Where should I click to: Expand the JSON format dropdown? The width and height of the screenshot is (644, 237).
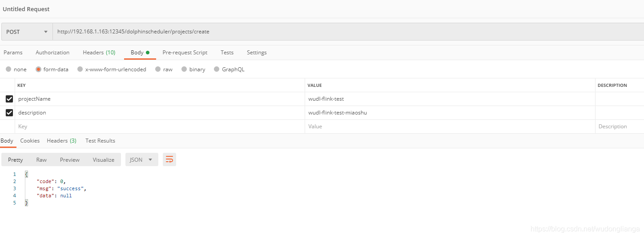tap(141, 159)
